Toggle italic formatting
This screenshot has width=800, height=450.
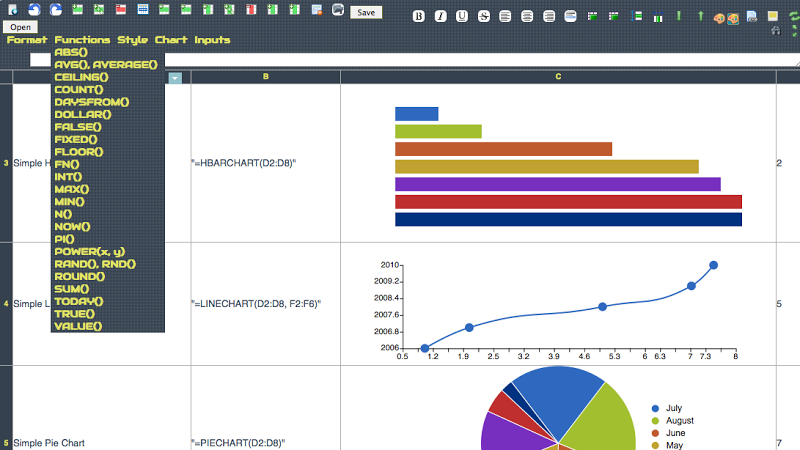pyautogui.click(x=440, y=16)
